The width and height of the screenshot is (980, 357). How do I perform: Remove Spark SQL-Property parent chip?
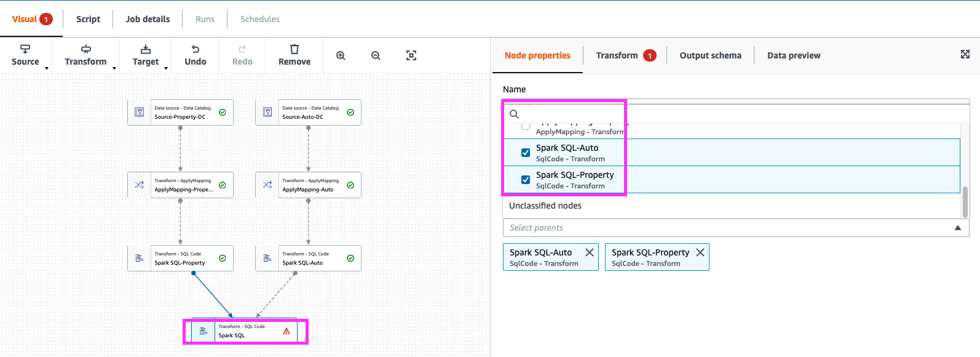(700, 252)
